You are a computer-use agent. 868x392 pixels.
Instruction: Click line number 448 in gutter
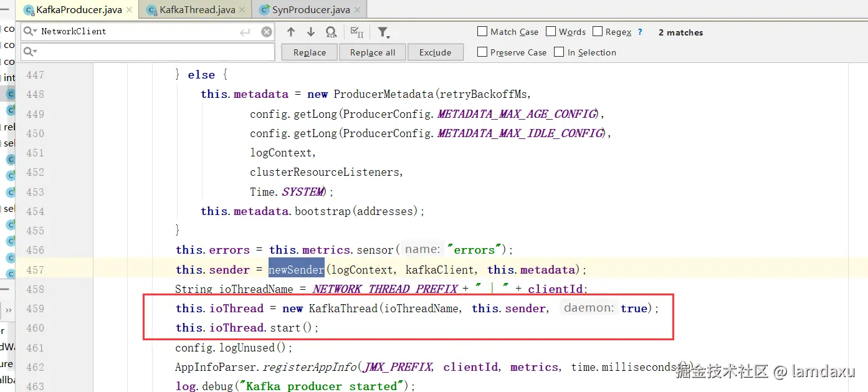coord(35,94)
